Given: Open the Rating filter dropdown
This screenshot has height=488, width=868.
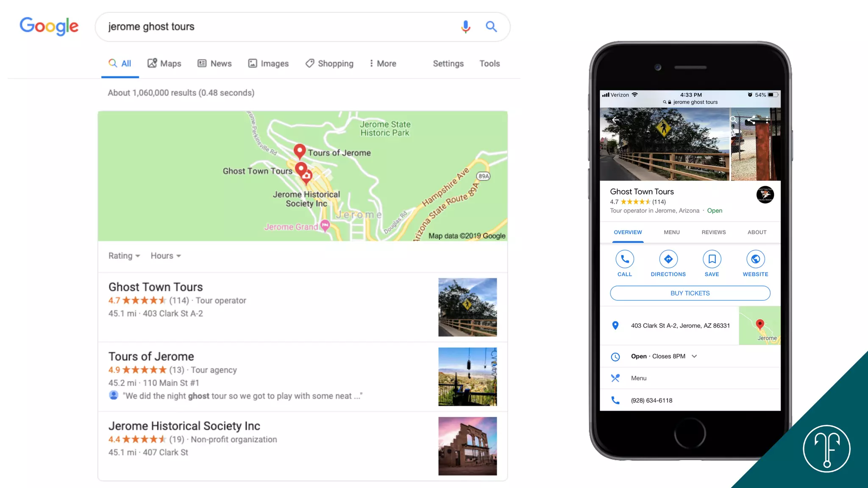Looking at the screenshot, I should pyautogui.click(x=124, y=256).
